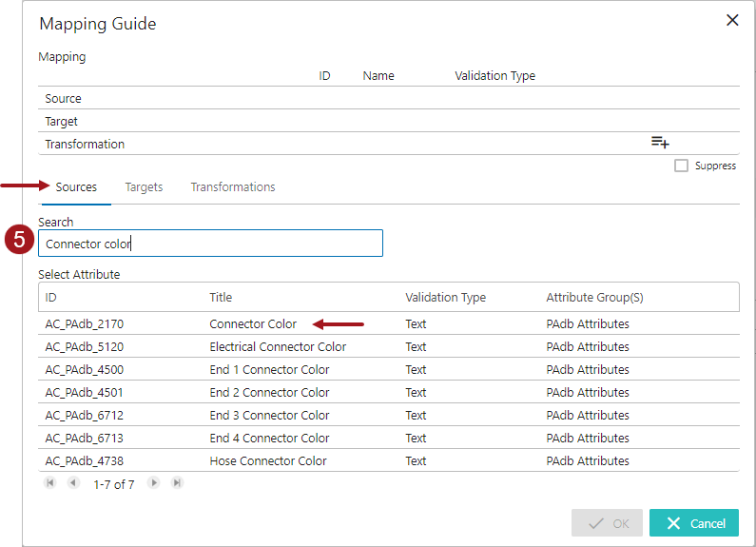Image resolution: width=756 pixels, height=547 pixels.
Task: Sort by the Title column header
Action: (x=221, y=298)
